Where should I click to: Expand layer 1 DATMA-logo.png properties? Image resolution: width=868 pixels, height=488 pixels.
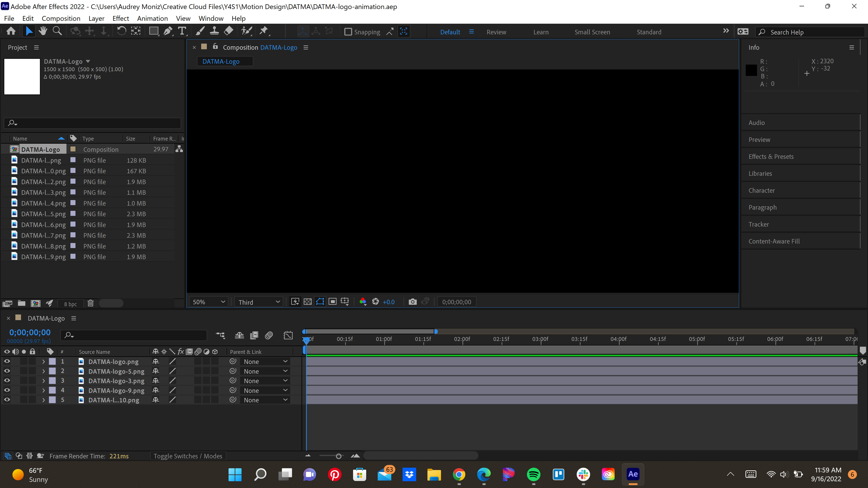[x=43, y=362]
